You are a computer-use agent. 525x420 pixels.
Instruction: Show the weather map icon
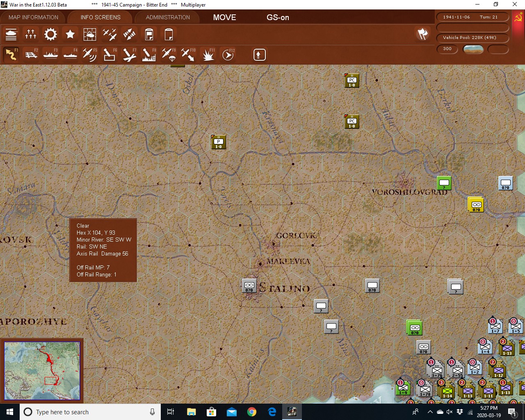(90, 34)
